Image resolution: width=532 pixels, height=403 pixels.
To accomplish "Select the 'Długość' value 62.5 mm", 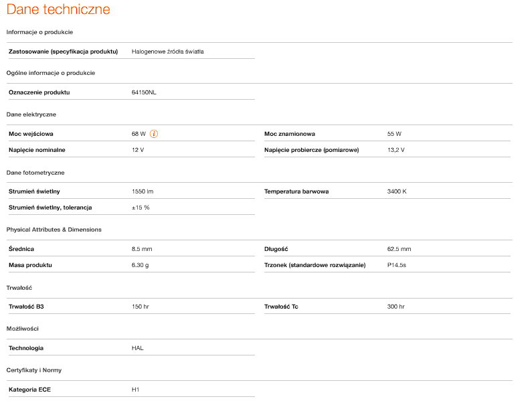I will point(399,249).
